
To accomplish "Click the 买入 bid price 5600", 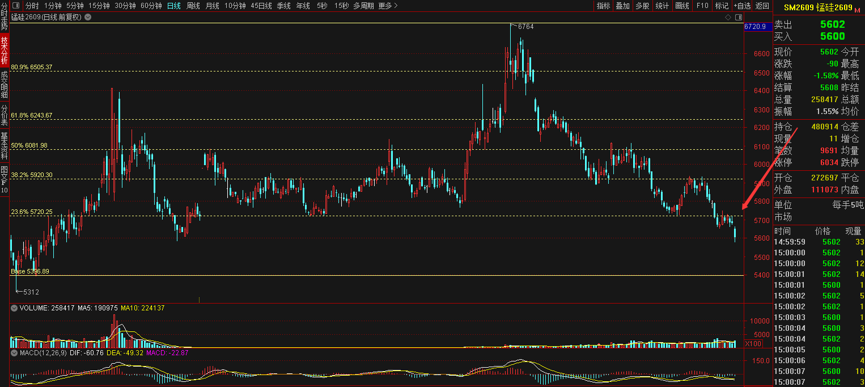I will pyautogui.click(x=832, y=36).
